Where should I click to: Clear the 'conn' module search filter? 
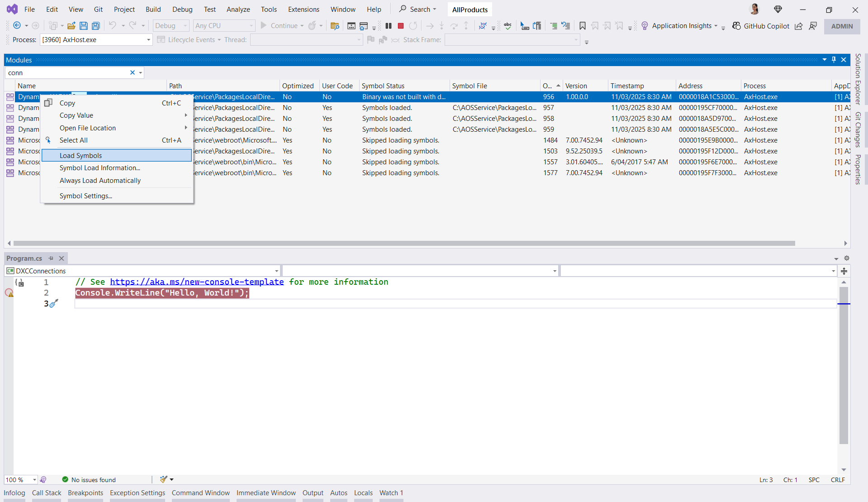point(133,72)
